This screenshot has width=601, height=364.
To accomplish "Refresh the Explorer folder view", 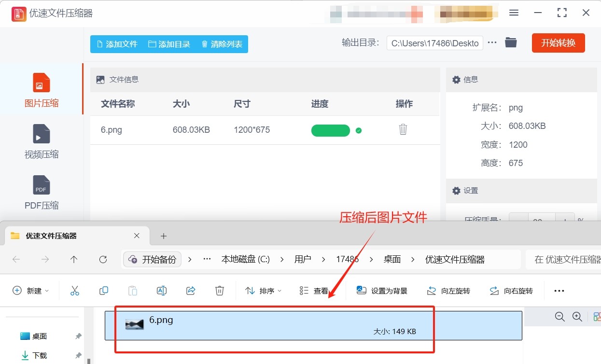I will (103, 259).
